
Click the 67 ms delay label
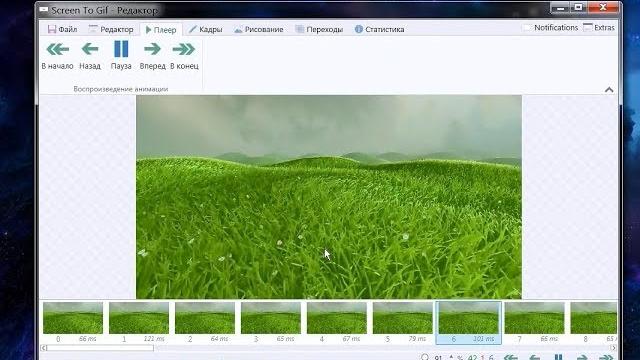click(352, 339)
